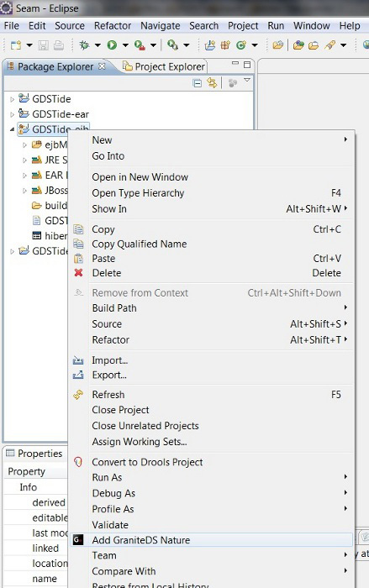Click the GraniteDS icon beside Add GraniteDS Nature
This screenshot has width=369, height=588.
pyautogui.click(x=78, y=540)
